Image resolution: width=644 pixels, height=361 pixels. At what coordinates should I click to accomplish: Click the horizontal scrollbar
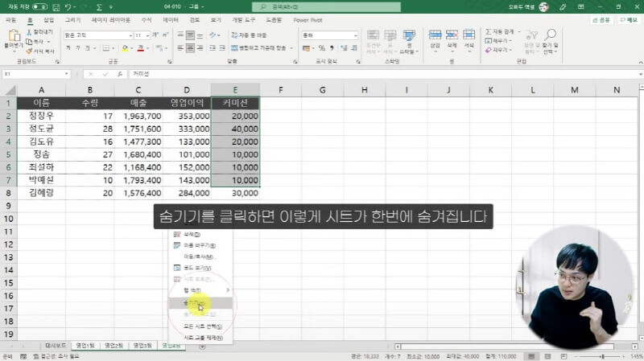tap(516, 347)
